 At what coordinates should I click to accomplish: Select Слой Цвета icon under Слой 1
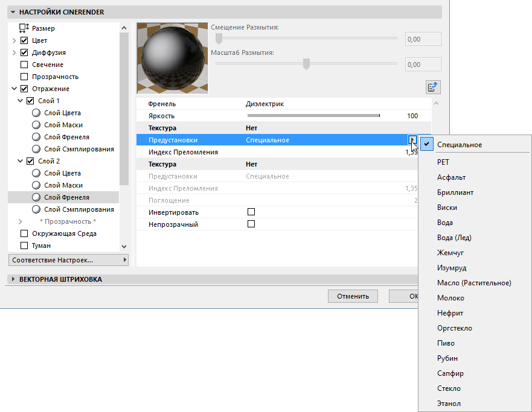(36, 113)
